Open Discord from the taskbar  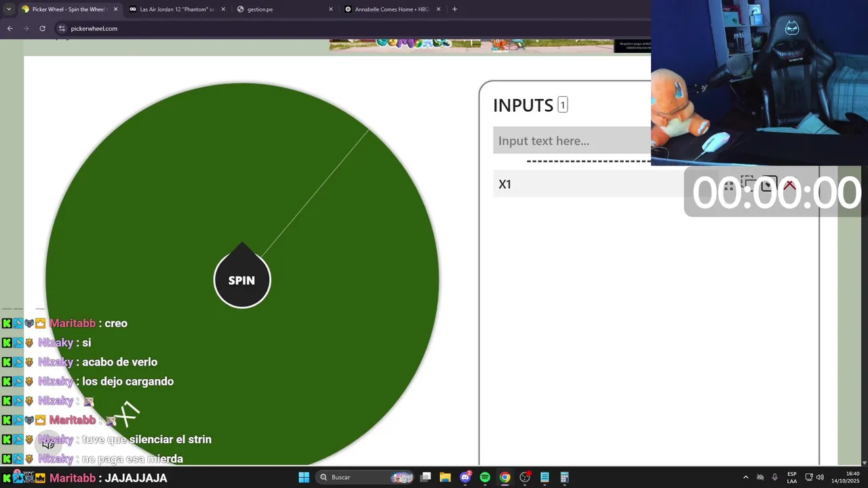point(465,477)
